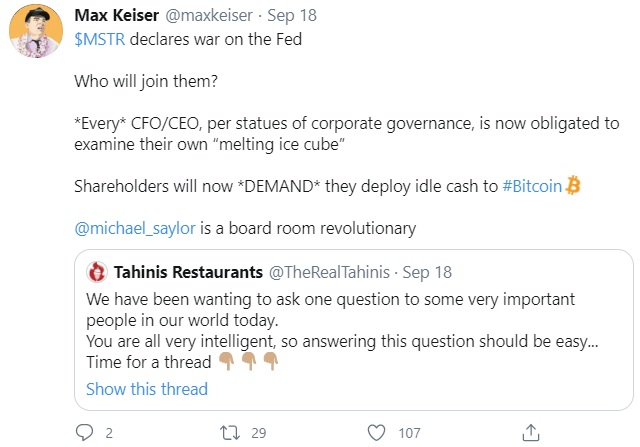Viewport: 640px width, 447px height.
Task: Open the #Bitcoin hashtag link
Action: point(532,185)
